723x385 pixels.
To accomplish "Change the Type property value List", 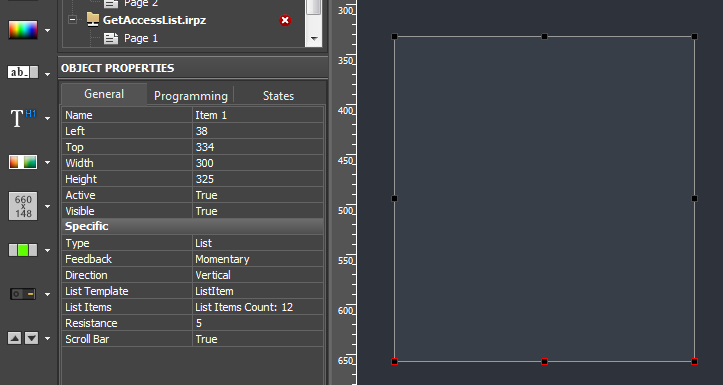I will tap(258, 243).
